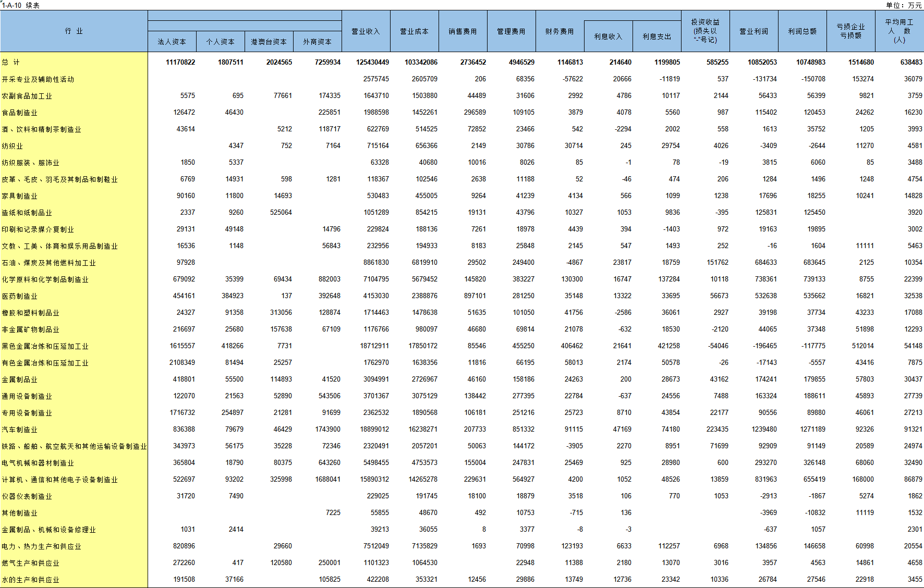Screen dimensions: 924x588
Task: Select the '管理费用' column header
Action: [512, 31]
